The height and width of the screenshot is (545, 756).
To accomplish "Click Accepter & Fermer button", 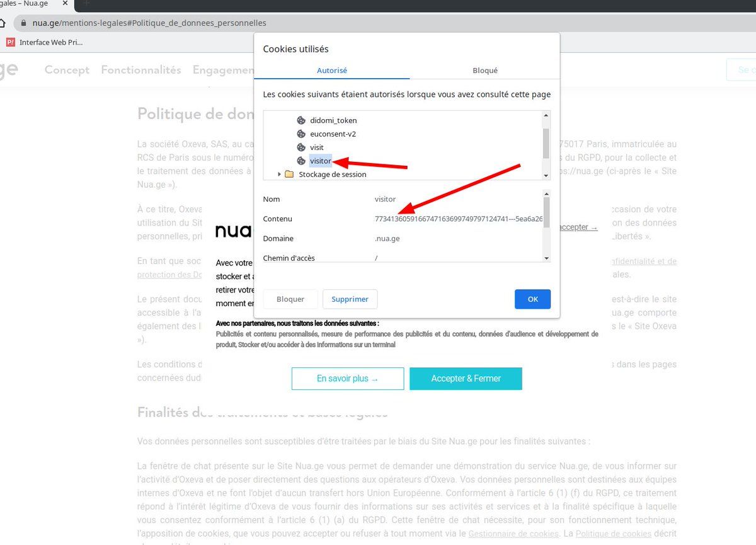I will click(x=466, y=379).
